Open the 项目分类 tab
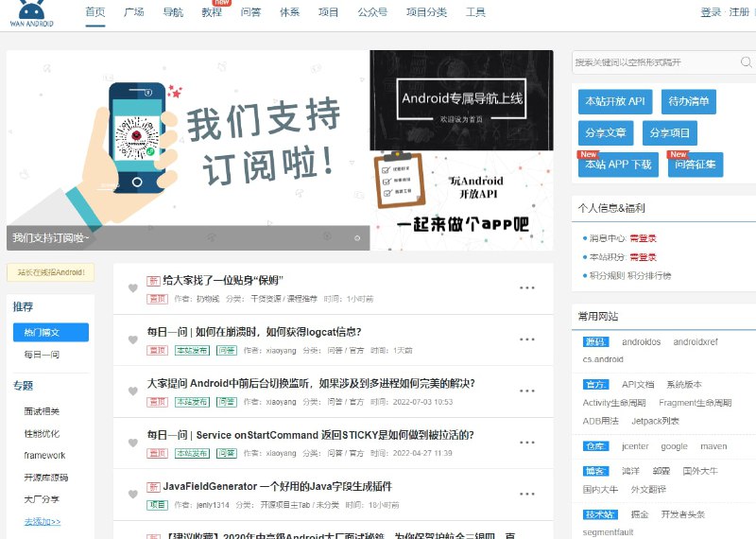 [426, 12]
